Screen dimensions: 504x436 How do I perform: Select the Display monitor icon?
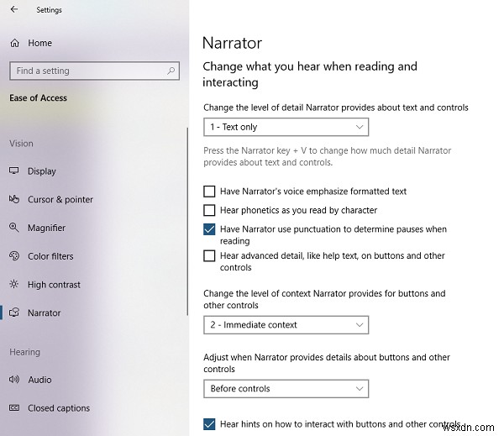[x=14, y=171]
